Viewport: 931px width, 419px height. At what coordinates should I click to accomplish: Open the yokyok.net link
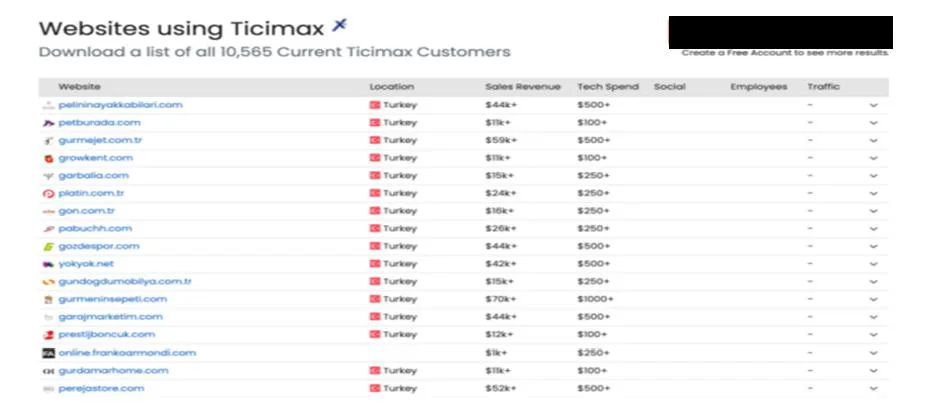(86, 264)
